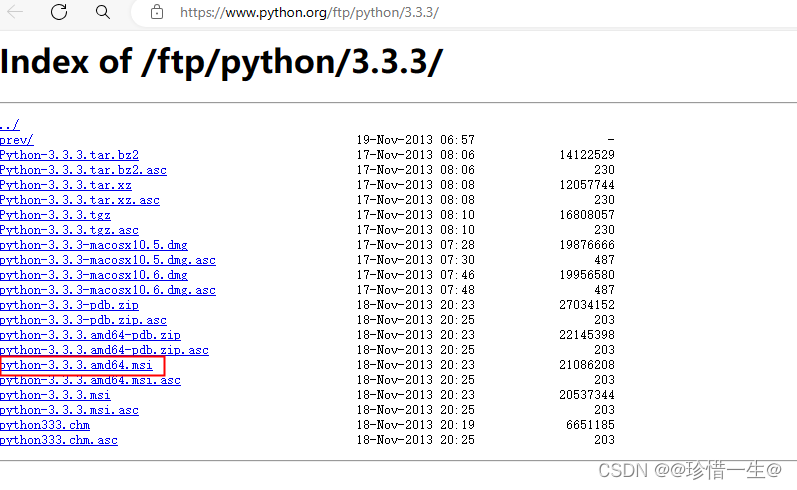Open python-3.3.3.amd64-pdb.zip.asc
This screenshot has width=797, height=490.
click(104, 350)
